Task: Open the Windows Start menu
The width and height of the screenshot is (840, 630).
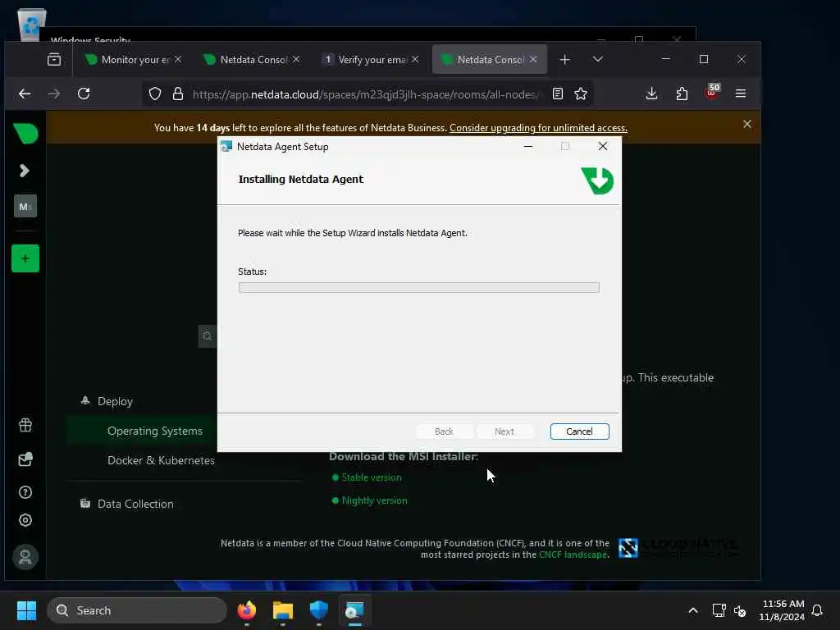Action: tap(26, 610)
